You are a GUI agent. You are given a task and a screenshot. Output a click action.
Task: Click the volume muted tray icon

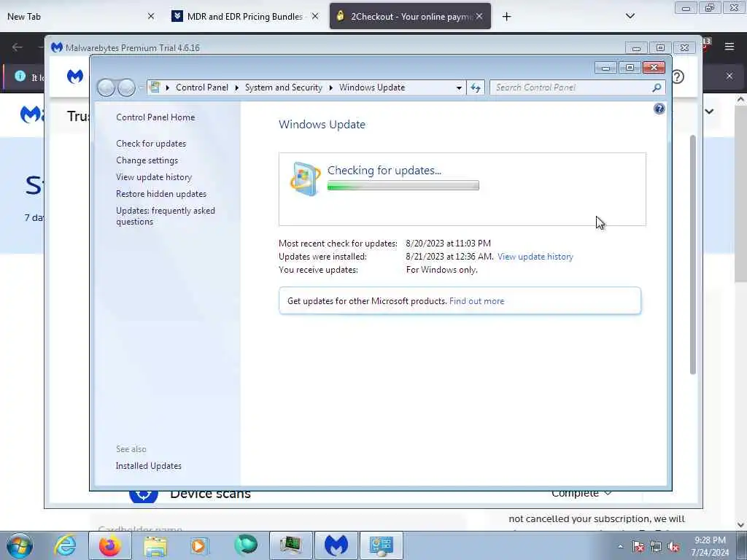point(673,547)
